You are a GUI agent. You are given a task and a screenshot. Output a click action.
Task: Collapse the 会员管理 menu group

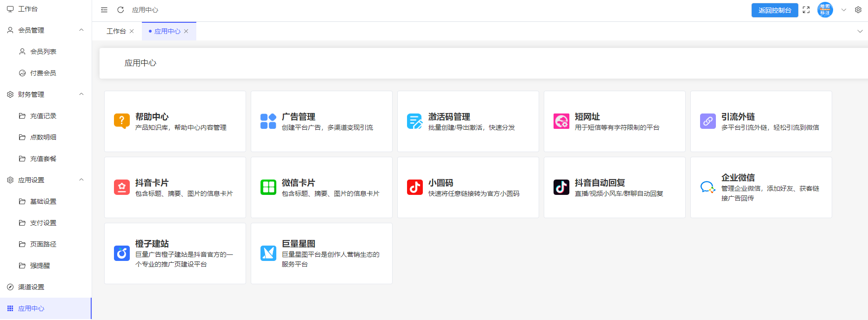tap(81, 30)
